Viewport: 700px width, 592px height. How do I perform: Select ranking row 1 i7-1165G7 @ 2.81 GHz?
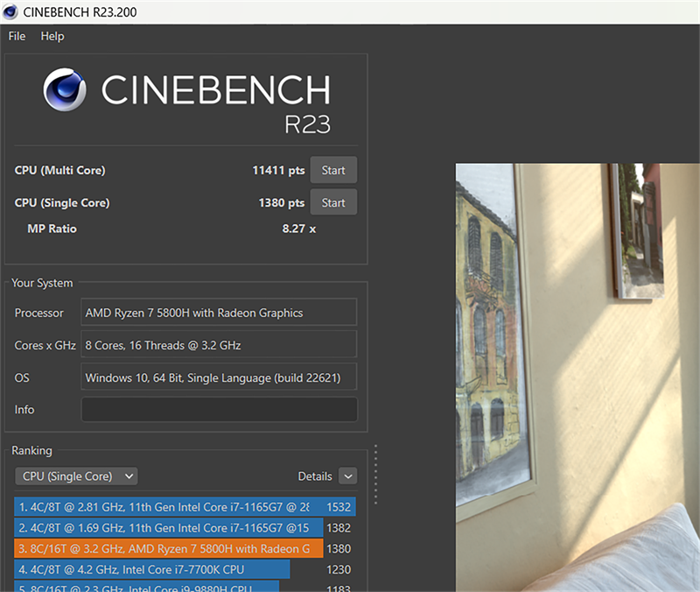point(185,507)
